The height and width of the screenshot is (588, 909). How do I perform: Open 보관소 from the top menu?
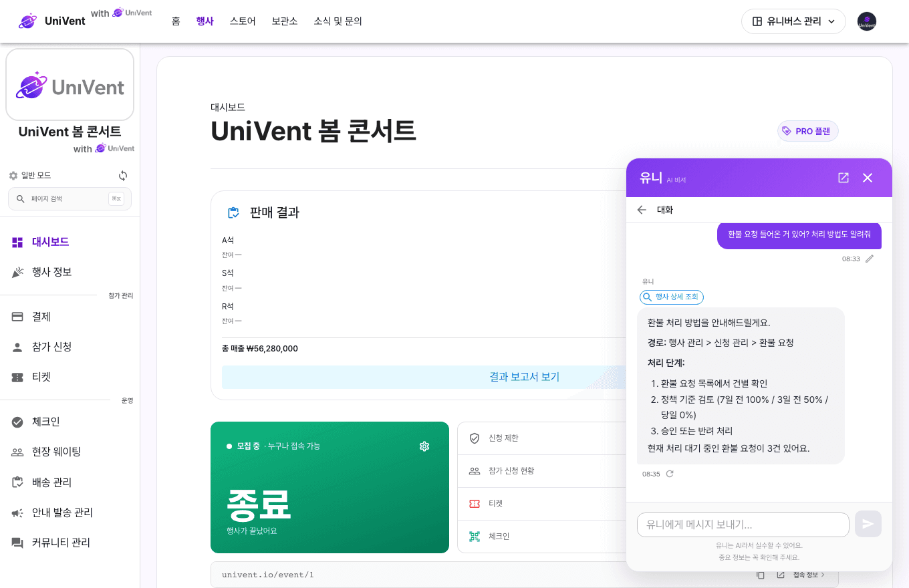pyautogui.click(x=285, y=21)
